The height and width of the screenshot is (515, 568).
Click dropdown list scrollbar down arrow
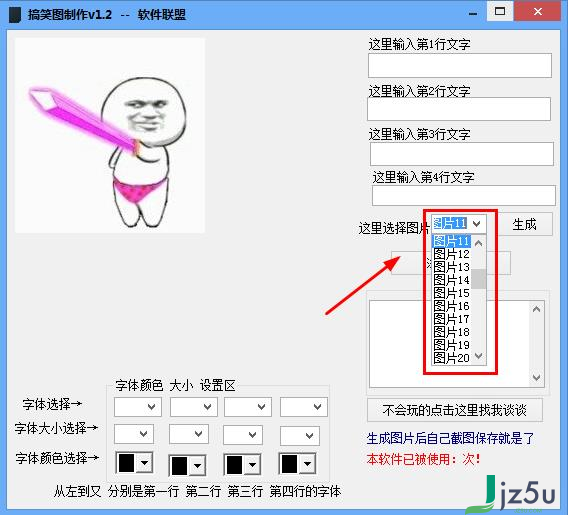(x=479, y=356)
